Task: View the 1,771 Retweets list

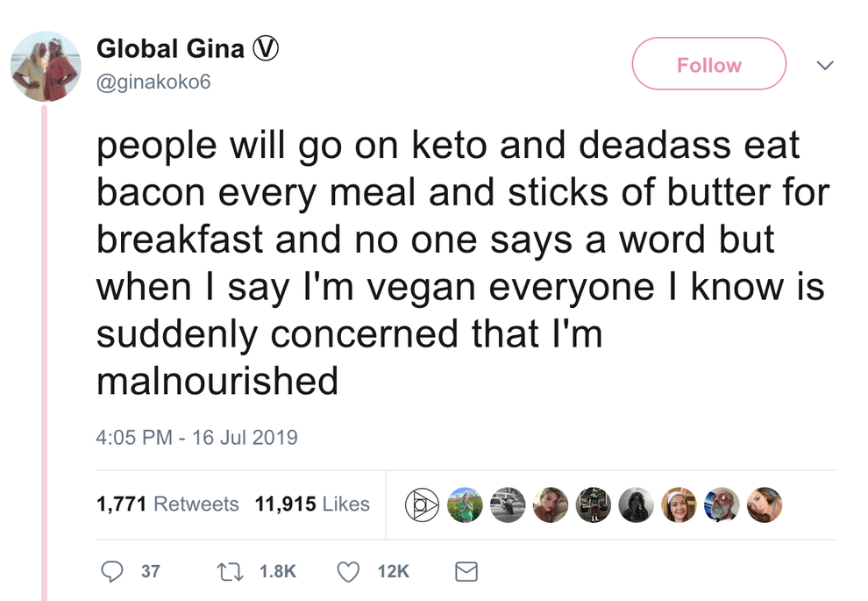Action: (x=167, y=504)
